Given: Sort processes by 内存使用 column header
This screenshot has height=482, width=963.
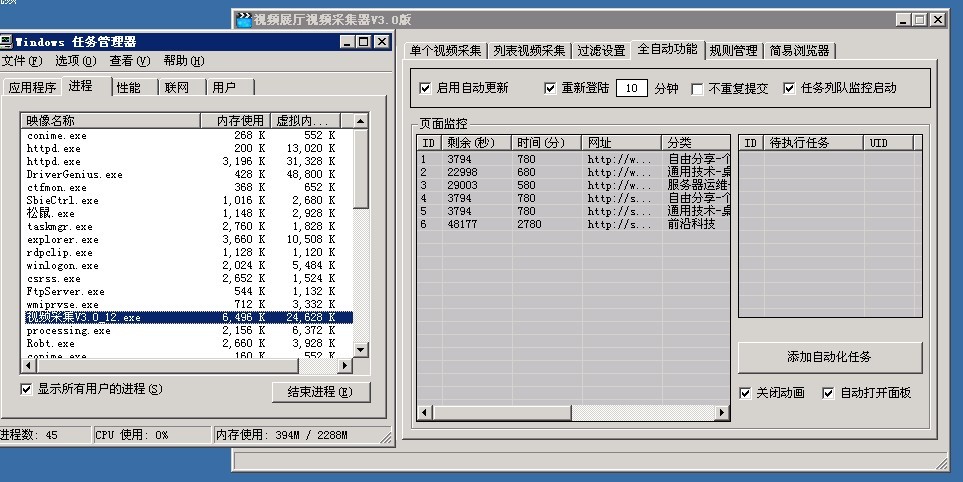Looking at the screenshot, I should coord(235,120).
